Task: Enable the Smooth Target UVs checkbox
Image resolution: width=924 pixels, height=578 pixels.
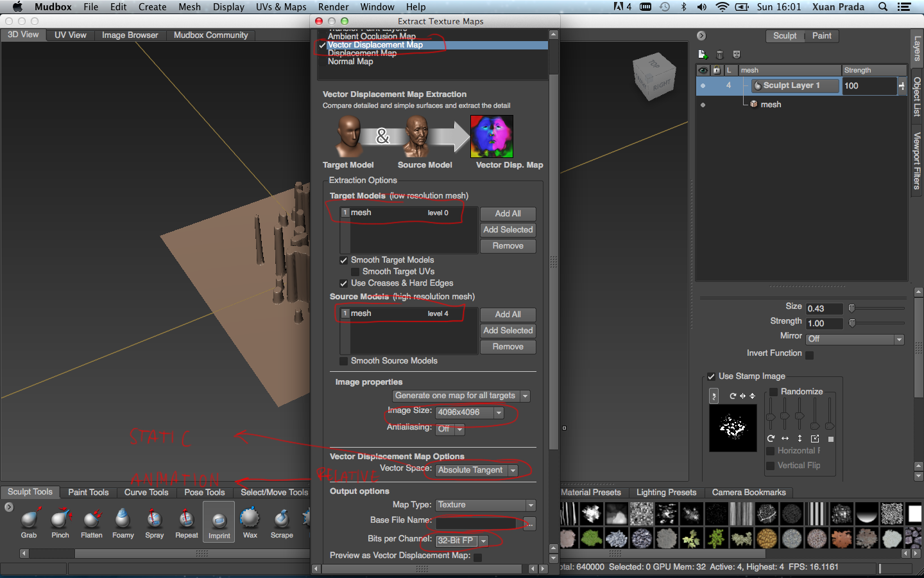Action: click(355, 272)
